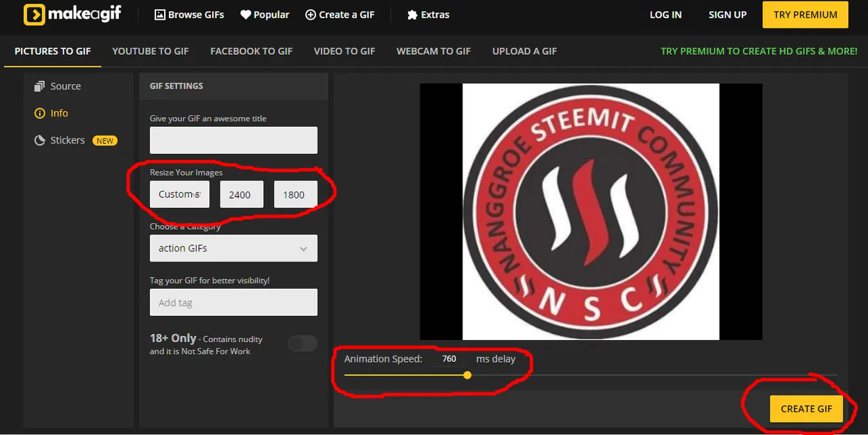Open the Popular menu item
The height and width of the screenshot is (435, 868).
(264, 14)
